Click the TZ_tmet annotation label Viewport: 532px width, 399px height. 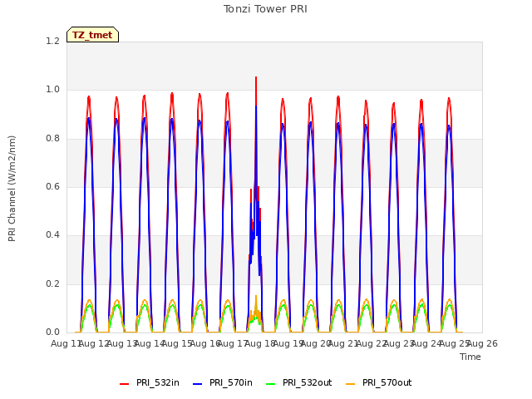(92, 35)
